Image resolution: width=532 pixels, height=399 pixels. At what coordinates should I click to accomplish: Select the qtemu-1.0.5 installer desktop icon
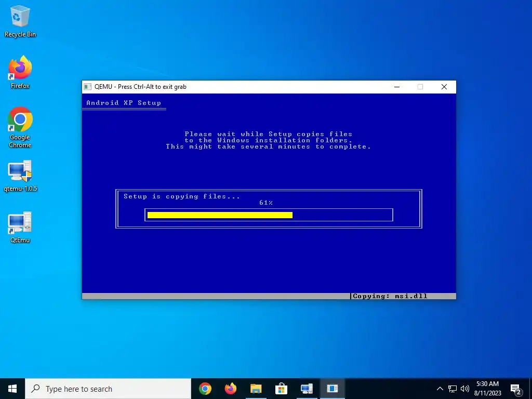(20, 176)
